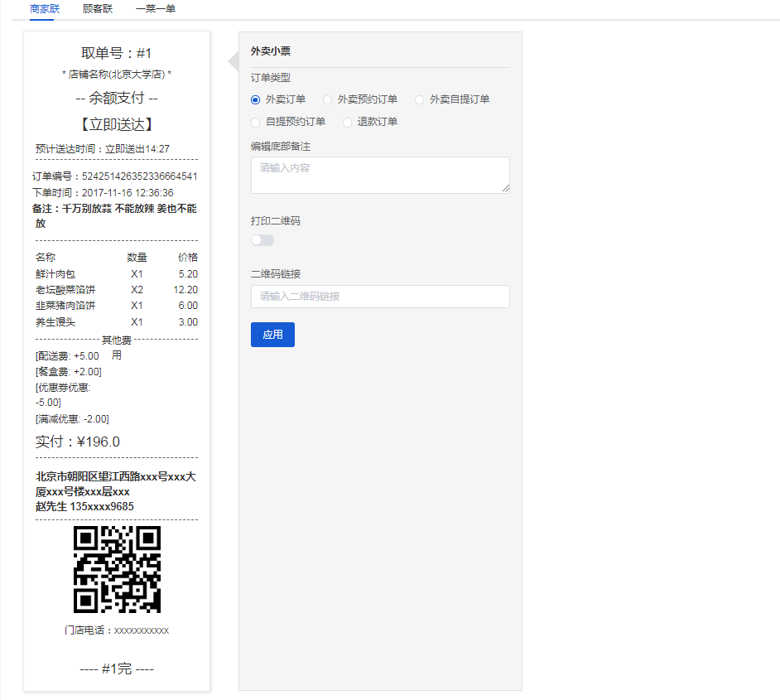Click the 名称 column header

click(46, 257)
